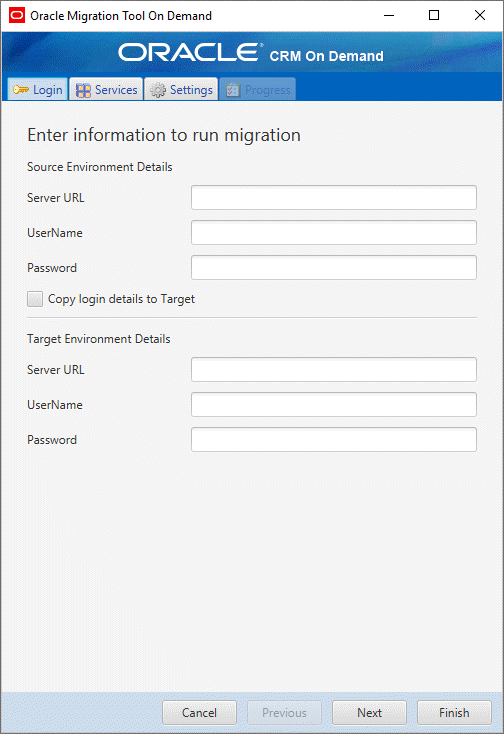Focus the Source Server URL field
The image size is (504, 734).
pyautogui.click(x=334, y=198)
